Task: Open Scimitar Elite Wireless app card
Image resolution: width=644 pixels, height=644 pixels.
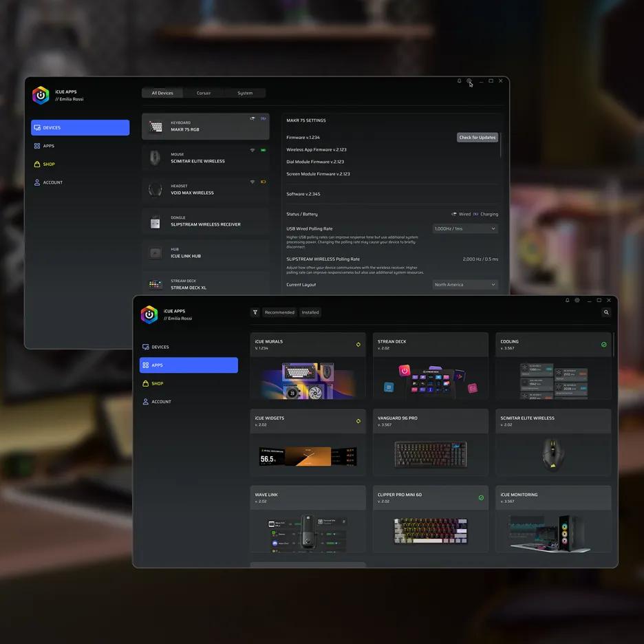Action: coord(553,442)
